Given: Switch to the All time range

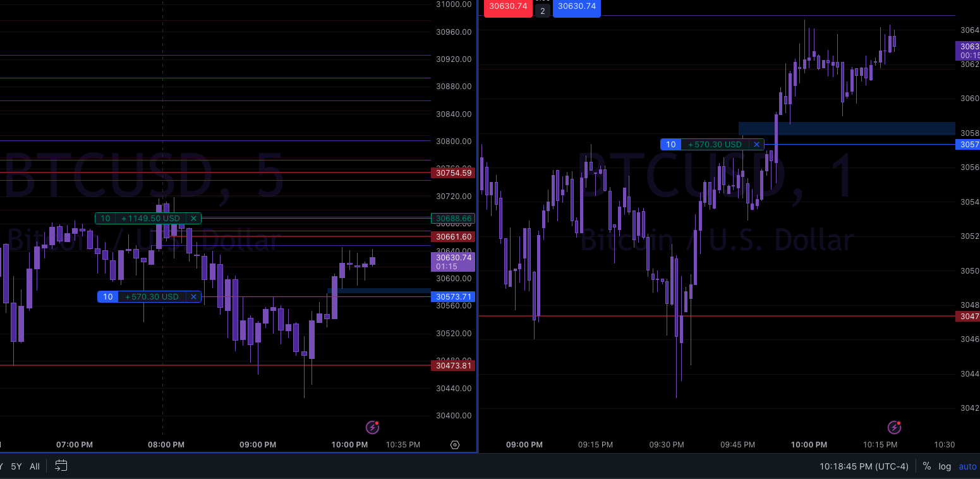Looking at the screenshot, I should pyautogui.click(x=34, y=466).
